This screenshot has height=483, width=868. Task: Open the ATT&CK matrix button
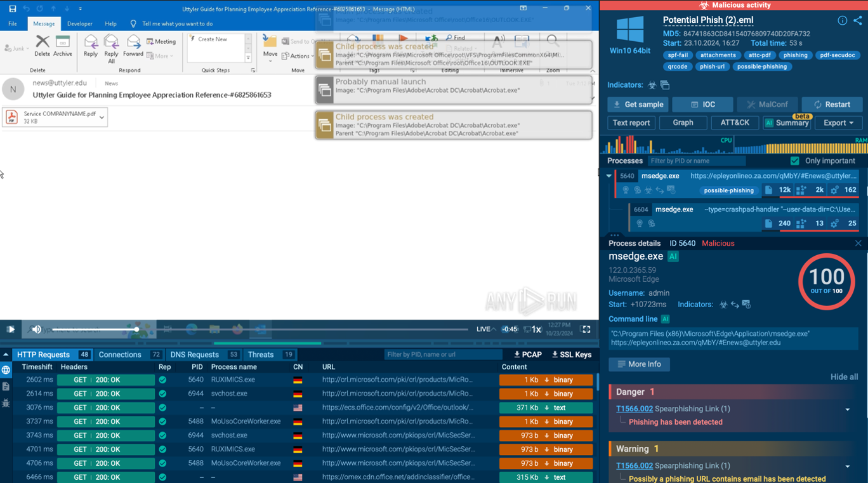[x=735, y=122]
